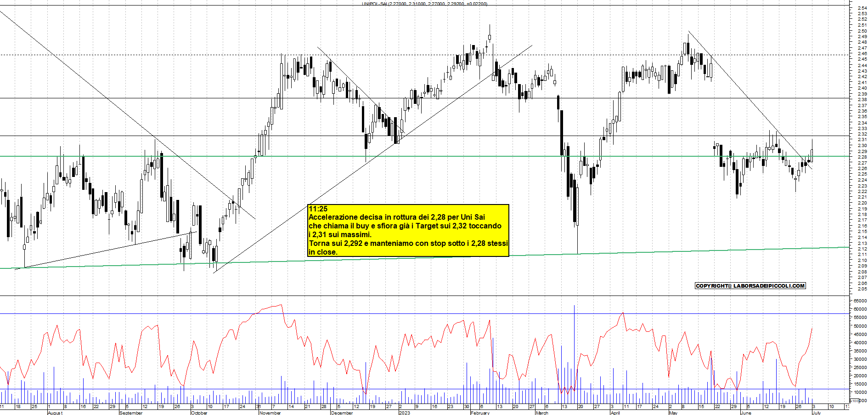Click the 15000 volume axis label
Viewport: 868px width, 415px height.
coord(860,384)
